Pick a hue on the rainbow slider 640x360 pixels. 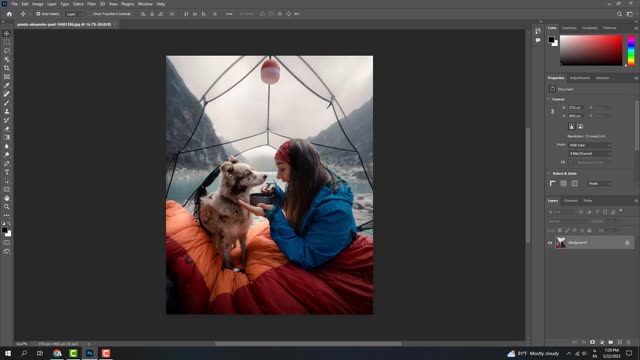(x=631, y=50)
